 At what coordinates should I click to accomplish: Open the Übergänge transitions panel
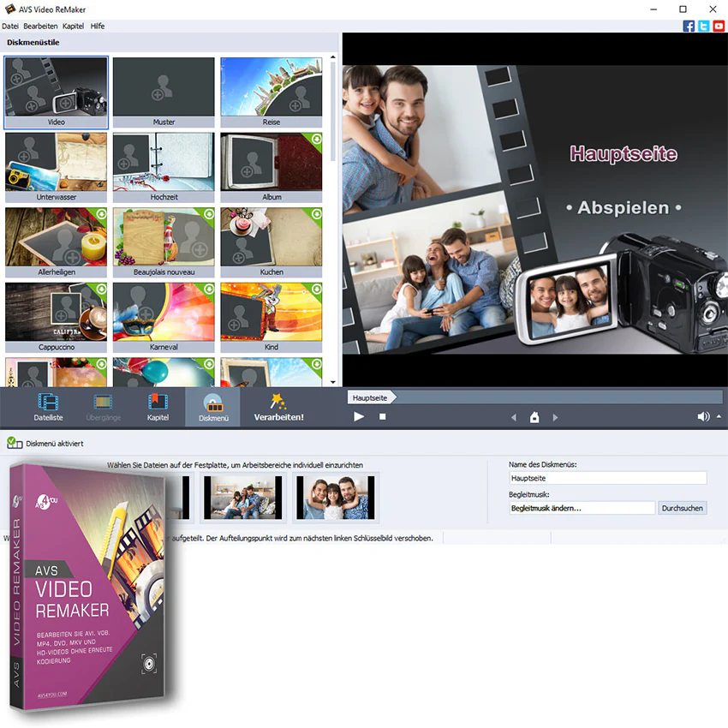(x=103, y=407)
